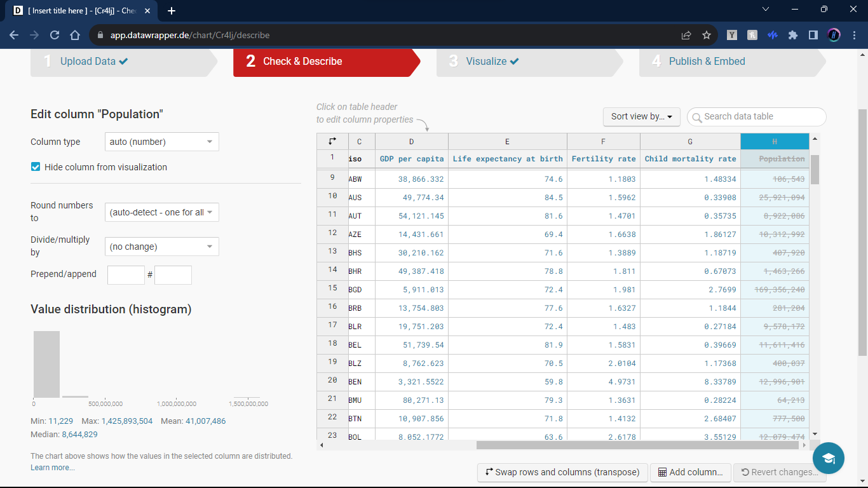Click the browser reload icon
The height and width of the screenshot is (488, 868).
[55, 36]
